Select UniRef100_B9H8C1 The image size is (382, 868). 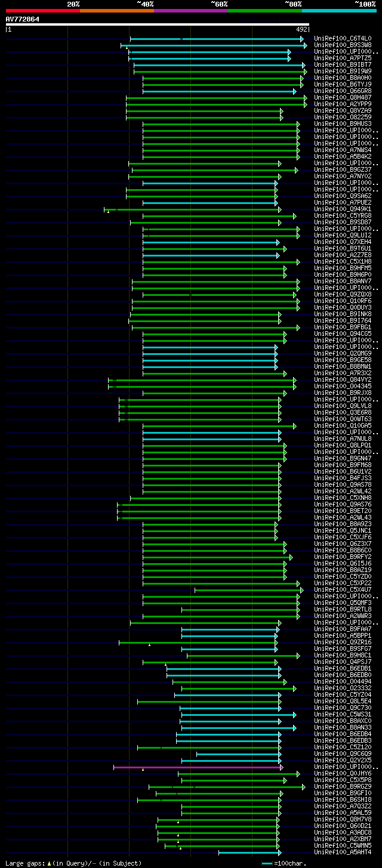pyautogui.click(x=343, y=655)
